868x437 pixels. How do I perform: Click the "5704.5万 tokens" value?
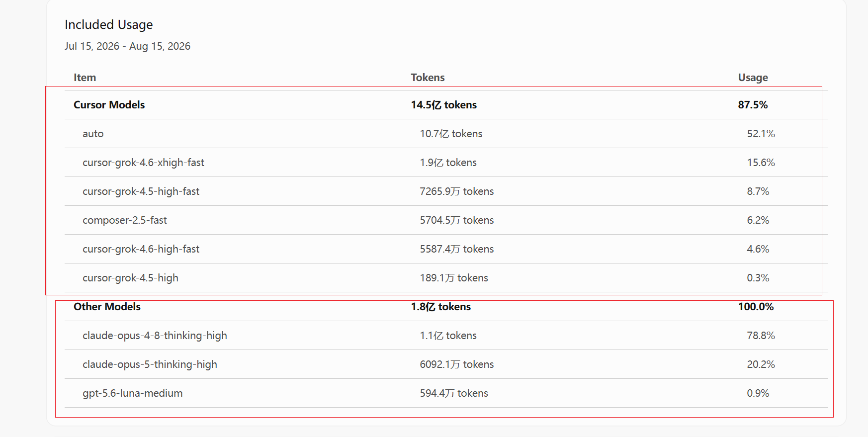click(457, 220)
